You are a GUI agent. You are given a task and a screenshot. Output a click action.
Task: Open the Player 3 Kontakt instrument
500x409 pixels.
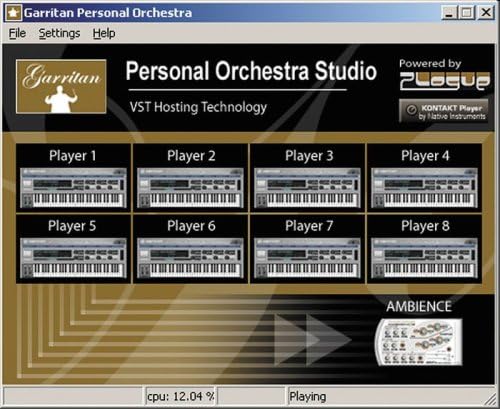[x=307, y=188]
